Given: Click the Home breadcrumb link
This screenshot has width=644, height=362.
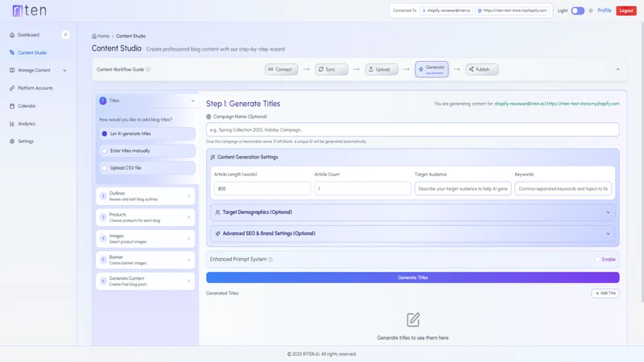Looking at the screenshot, I should click(x=104, y=36).
